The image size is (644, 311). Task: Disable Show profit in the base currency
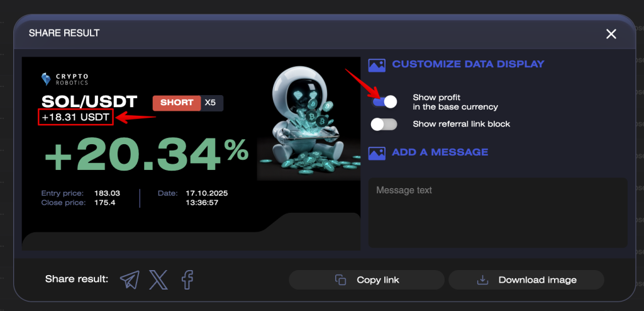coord(384,101)
